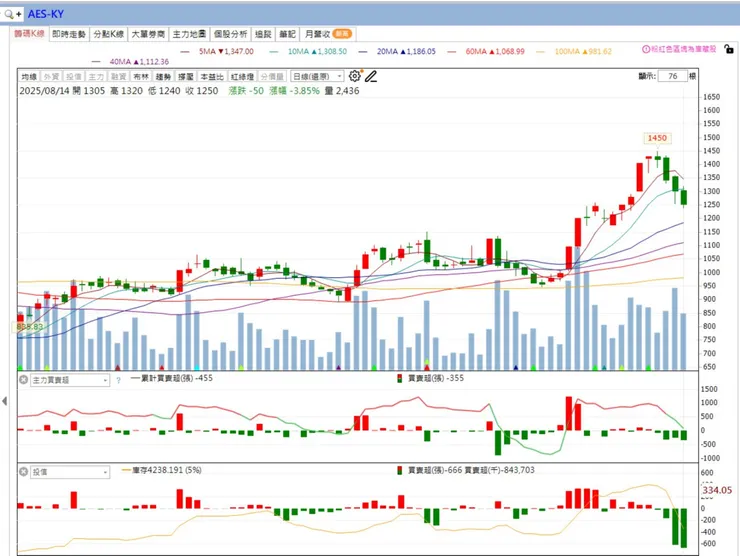Toggle the 撐壓 support-resistance button
The width and height of the screenshot is (740, 556).
coord(185,76)
